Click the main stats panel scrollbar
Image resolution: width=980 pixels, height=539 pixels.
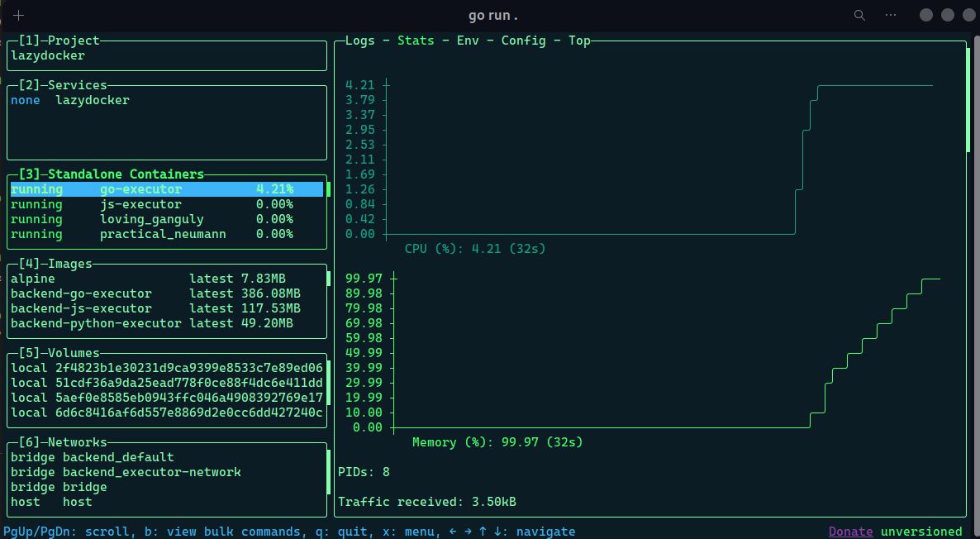968,100
